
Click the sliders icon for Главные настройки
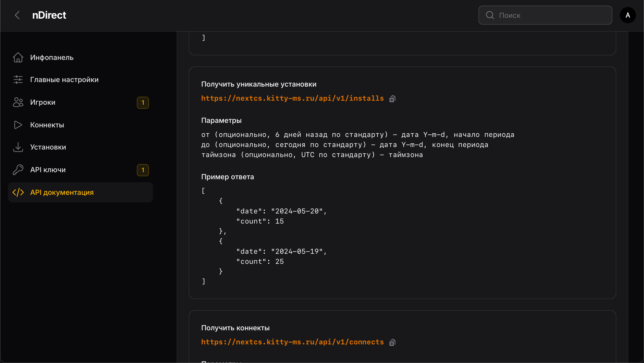[18, 80]
